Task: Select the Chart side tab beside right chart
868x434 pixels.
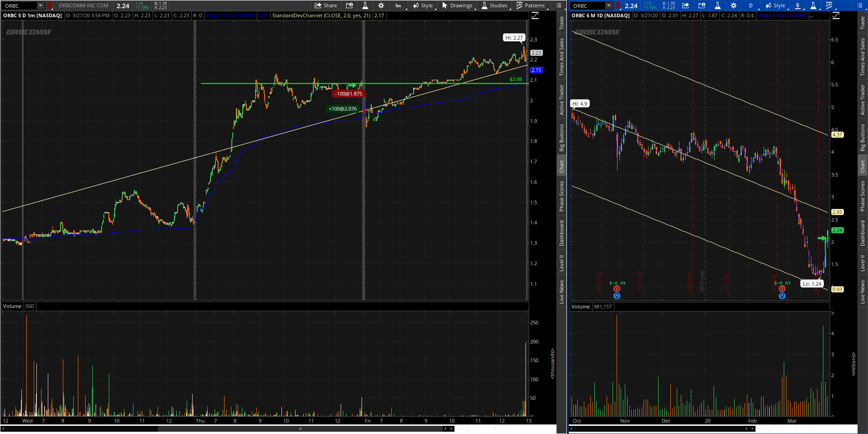Action: [x=863, y=166]
